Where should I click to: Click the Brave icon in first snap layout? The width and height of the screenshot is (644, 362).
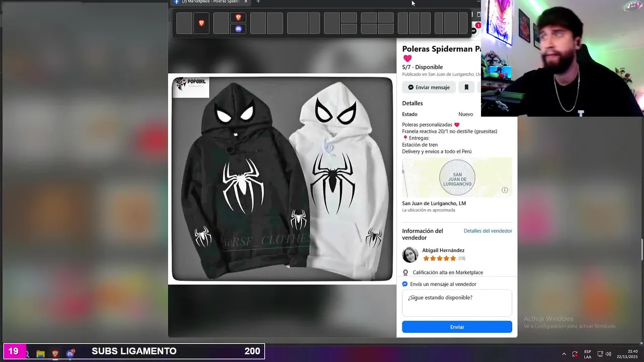pos(202,23)
